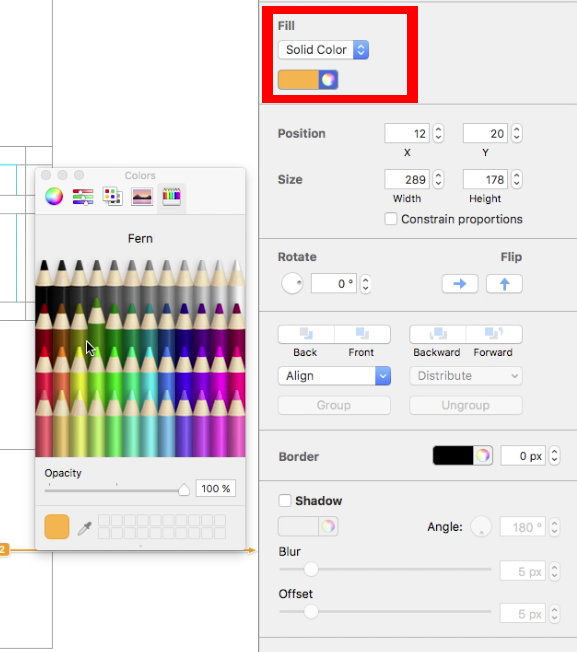Select the color wheel picker tab
The width and height of the screenshot is (577, 652).
click(54, 196)
